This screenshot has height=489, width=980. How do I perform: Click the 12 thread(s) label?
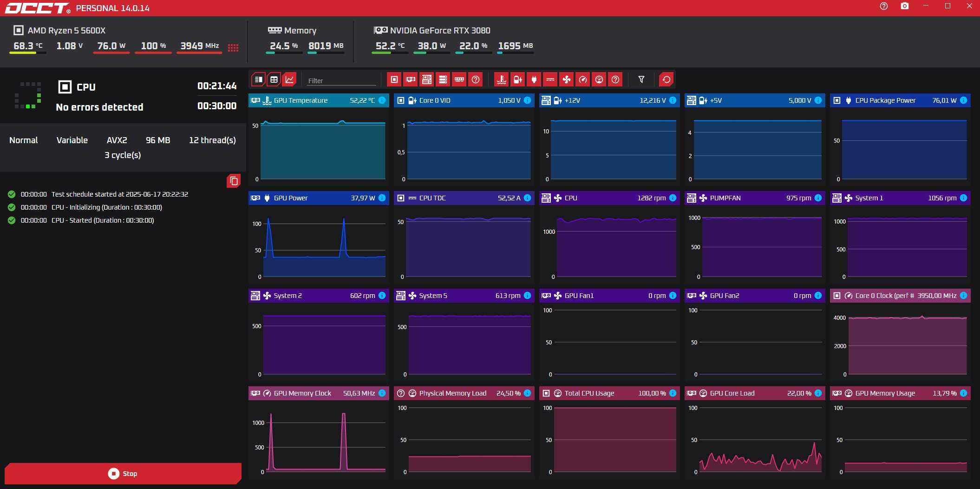point(212,140)
